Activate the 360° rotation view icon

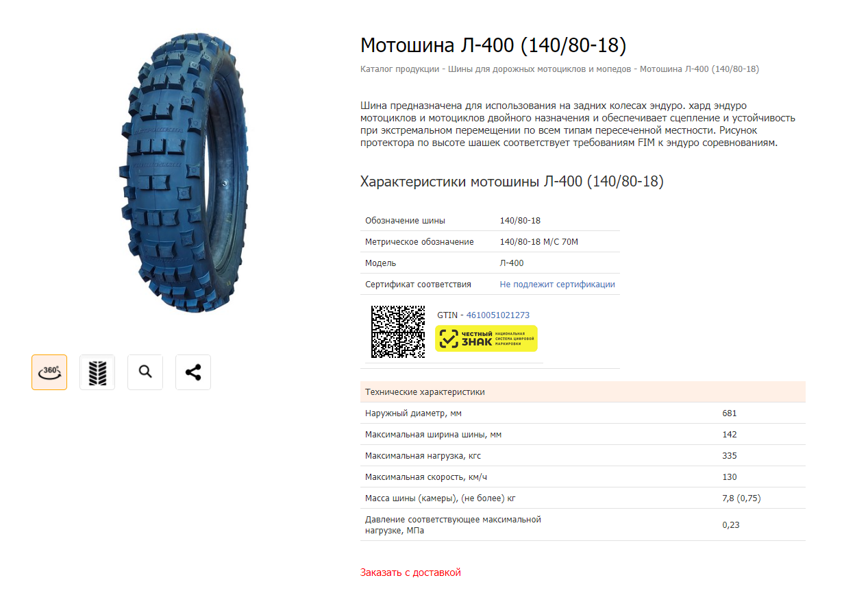point(49,372)
